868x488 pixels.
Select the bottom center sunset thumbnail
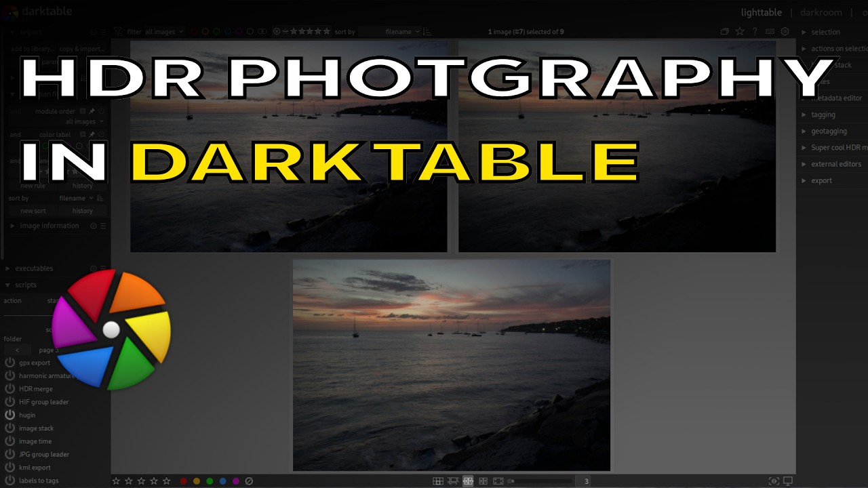click(452, 365)
